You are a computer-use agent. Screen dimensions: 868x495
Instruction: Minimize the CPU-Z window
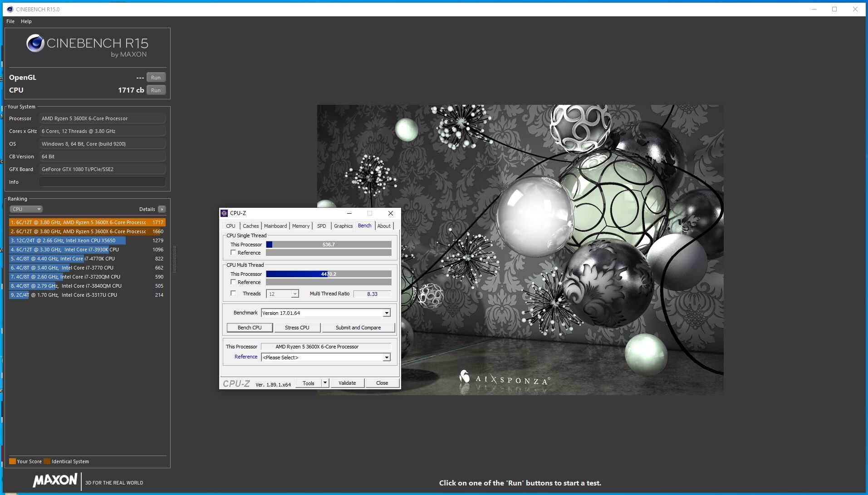click(x=349, y=213)
